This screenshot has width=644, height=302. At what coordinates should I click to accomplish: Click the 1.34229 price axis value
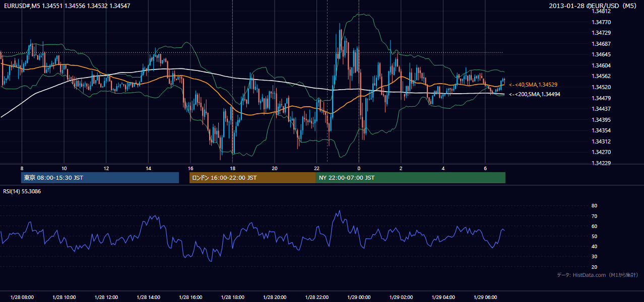click(x=602, y=163)
